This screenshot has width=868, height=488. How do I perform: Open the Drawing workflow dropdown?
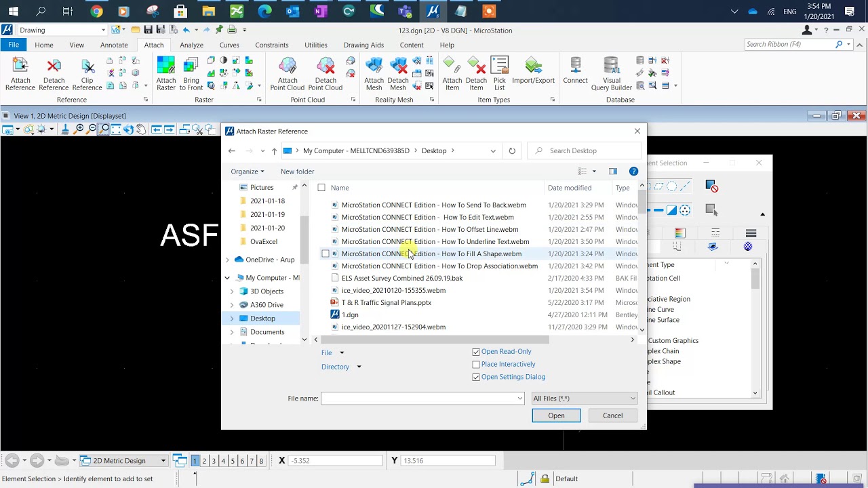point(62,30)
